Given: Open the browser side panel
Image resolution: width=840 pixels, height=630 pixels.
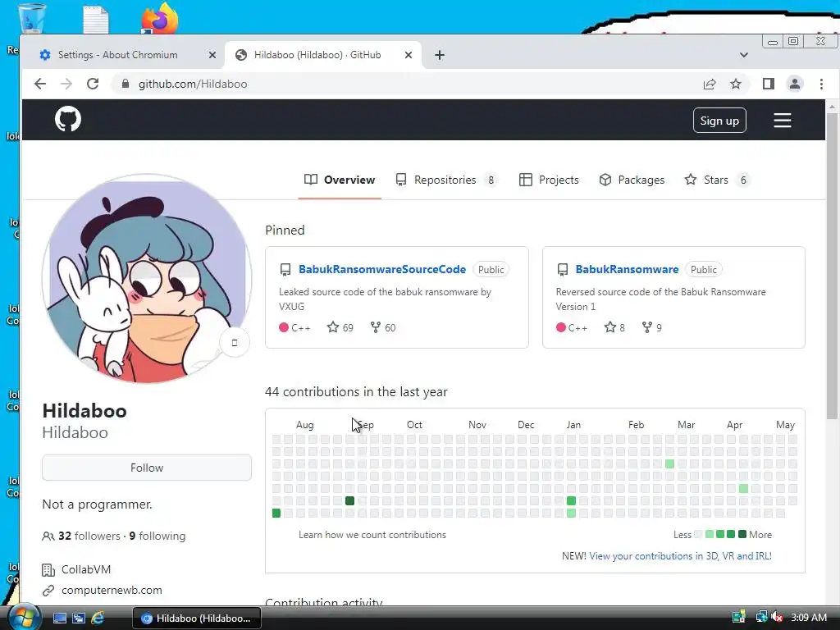Looking at the screenshot, I should (x=768, y=84).
